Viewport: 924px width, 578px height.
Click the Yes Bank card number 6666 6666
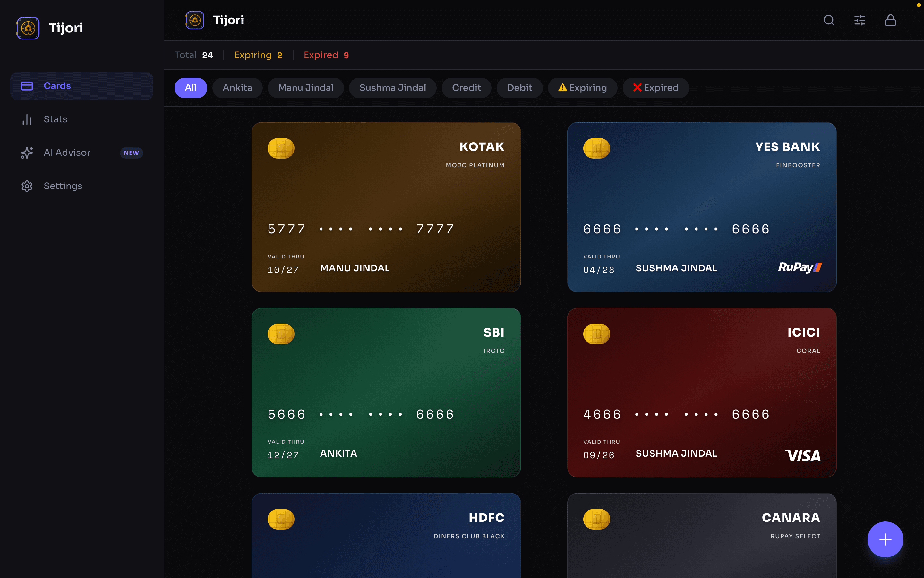(x=676, y=229)
